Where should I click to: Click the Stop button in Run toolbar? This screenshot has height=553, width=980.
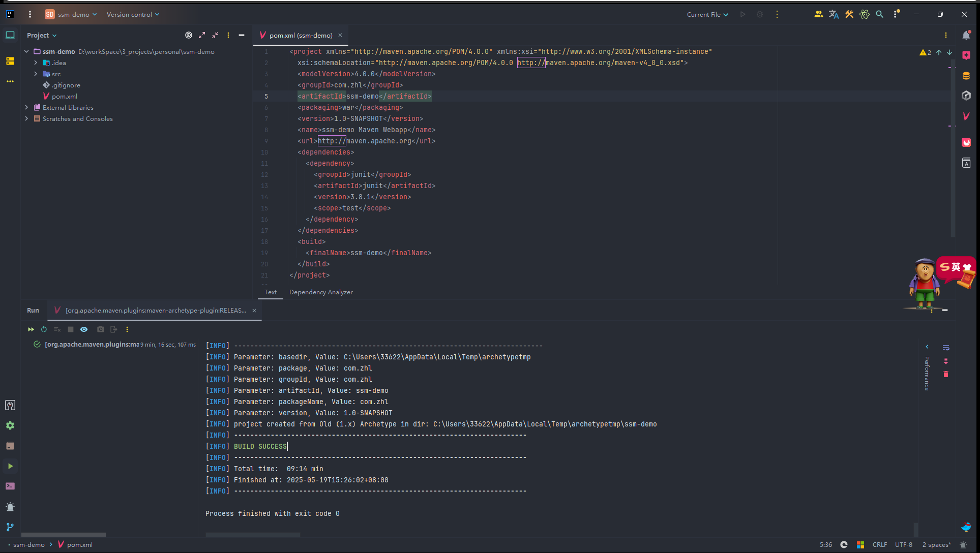click(71, 329)
